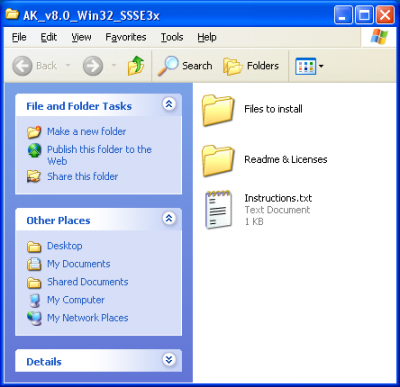400x387 pixels.
Task: Click the Forward navigation arrow icon
Action: tap(93, 66)
